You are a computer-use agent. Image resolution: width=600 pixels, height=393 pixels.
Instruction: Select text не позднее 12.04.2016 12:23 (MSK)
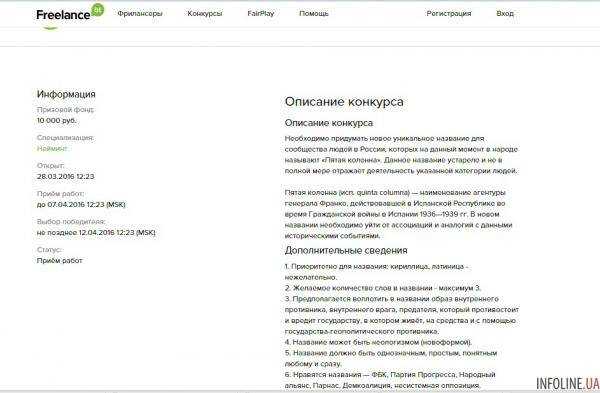click(96, 232)
